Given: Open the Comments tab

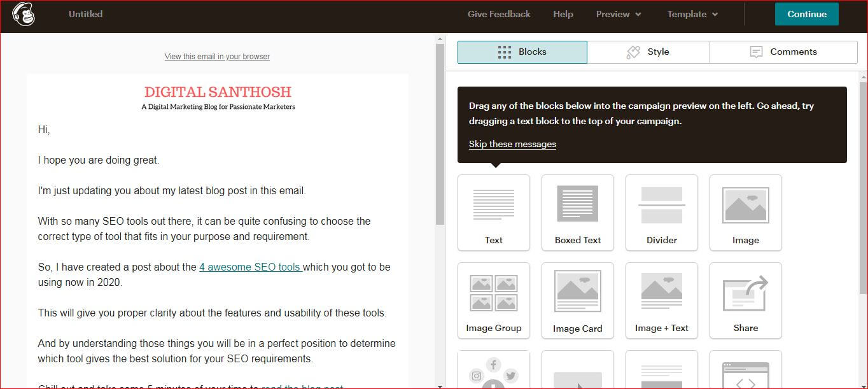Looking at the screenshot, I should click(x=783, y=52).
